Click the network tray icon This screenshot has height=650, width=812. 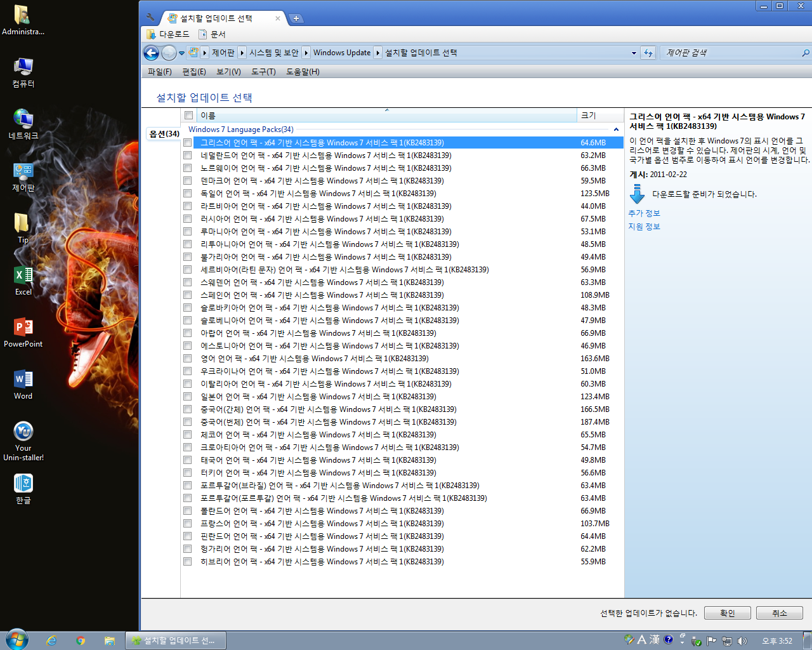(x=727, y=640)
